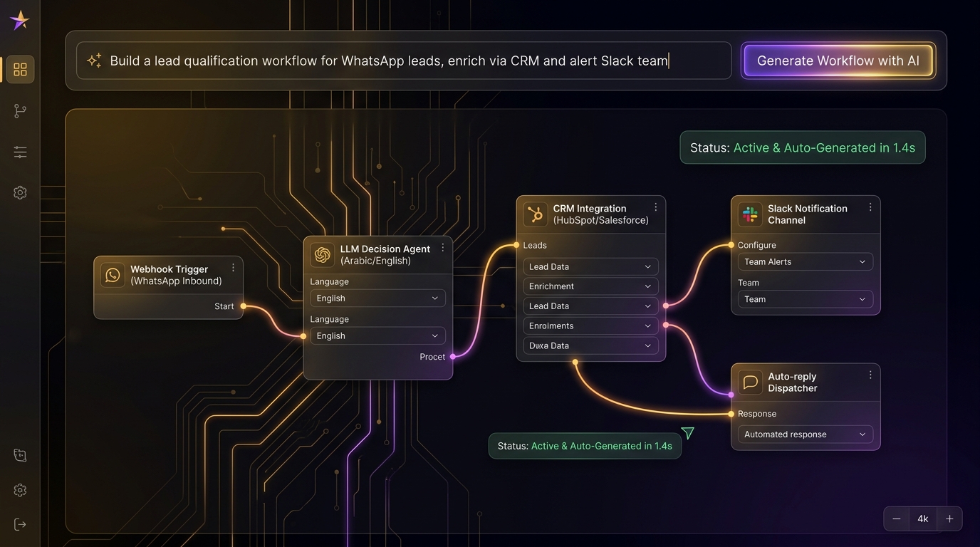
Task: Click the AI sparkle icon in the prompt bar
Action: [x=94, y=61]
